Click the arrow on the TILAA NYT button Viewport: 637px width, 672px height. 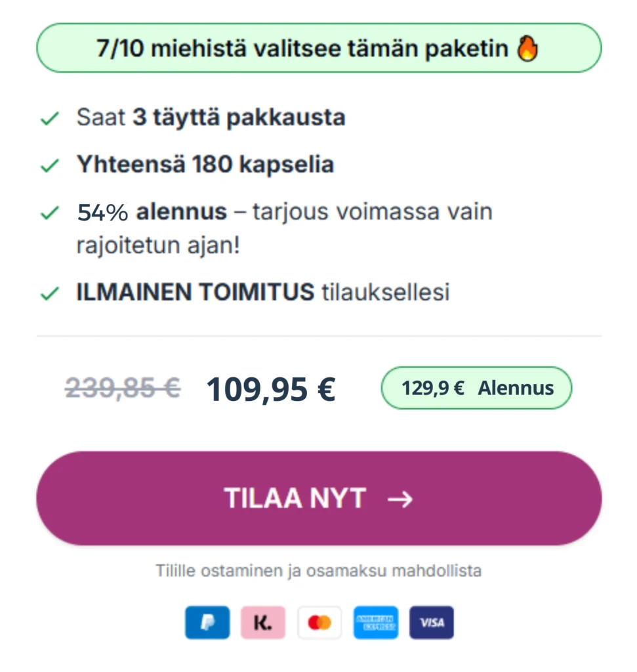pos(400,499)
